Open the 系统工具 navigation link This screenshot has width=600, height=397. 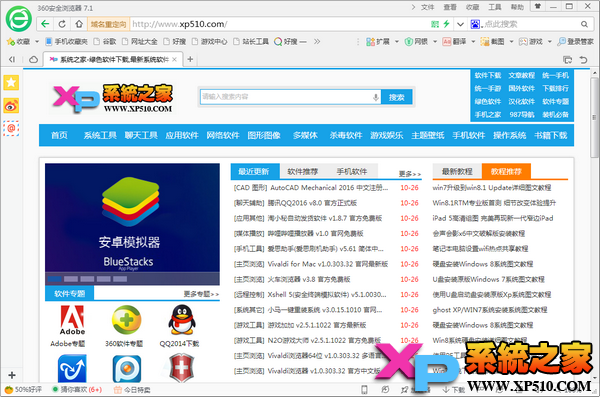pyautogui.click(x=100, y=135)
